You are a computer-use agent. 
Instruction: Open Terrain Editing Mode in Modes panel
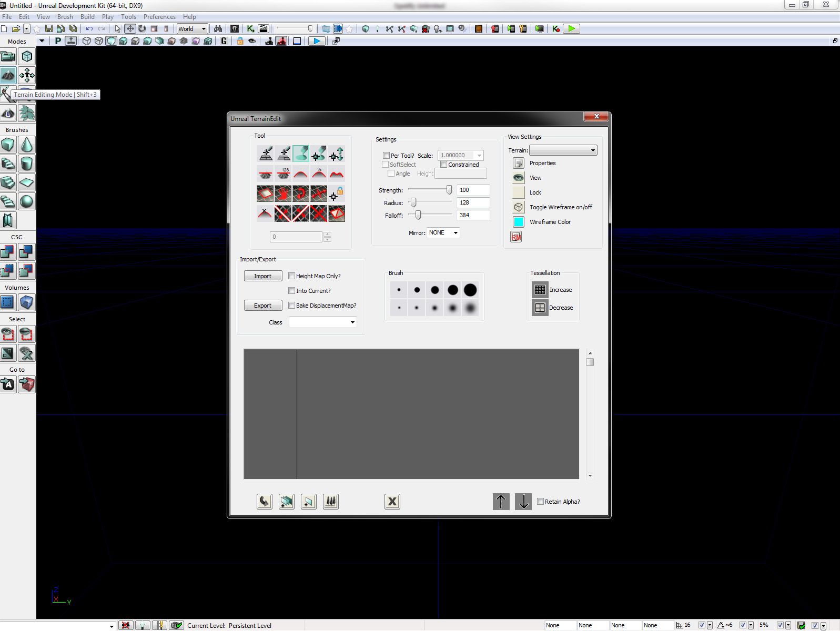pyautogui.click(x=8, y=75)
